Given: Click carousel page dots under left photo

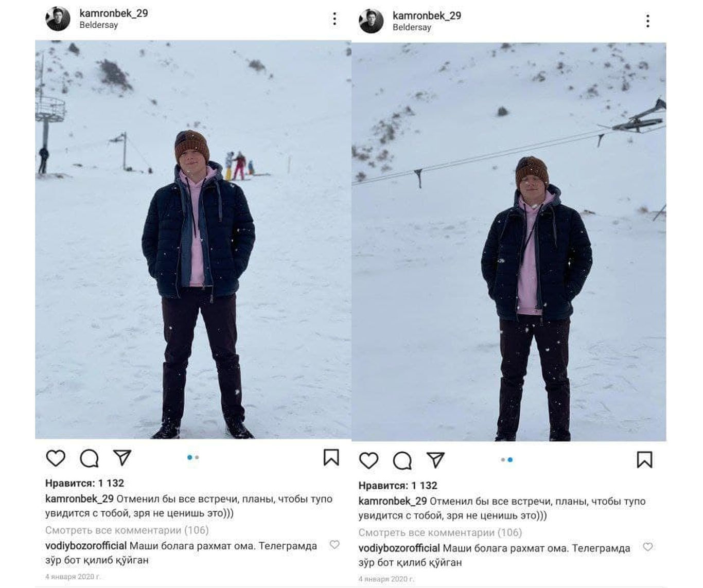Looking at the screenshot, I should tap(193, 457).
